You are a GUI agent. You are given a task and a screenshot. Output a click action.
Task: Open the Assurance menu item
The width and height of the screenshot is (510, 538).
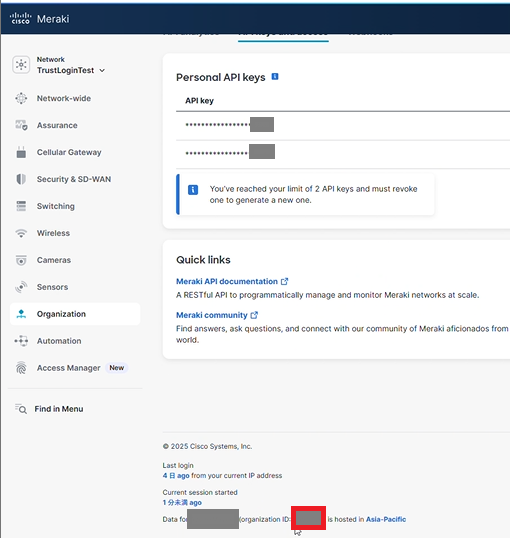point(57,125)
